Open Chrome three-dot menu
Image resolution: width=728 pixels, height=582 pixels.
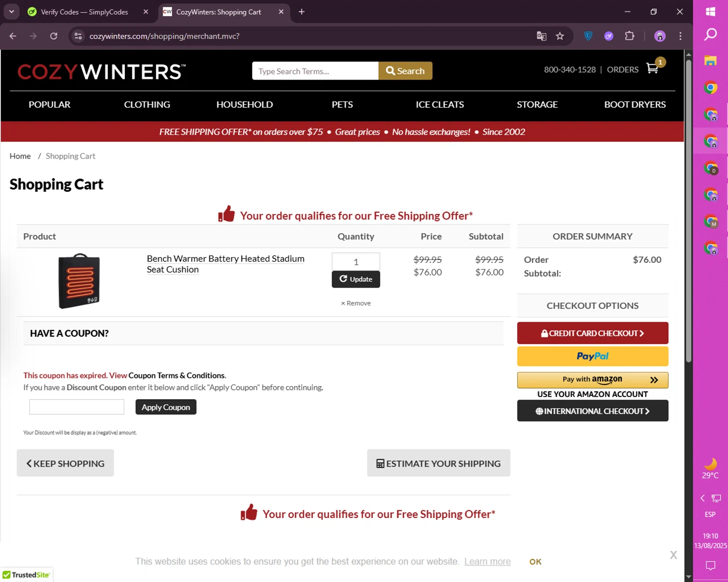coord(680,36)
